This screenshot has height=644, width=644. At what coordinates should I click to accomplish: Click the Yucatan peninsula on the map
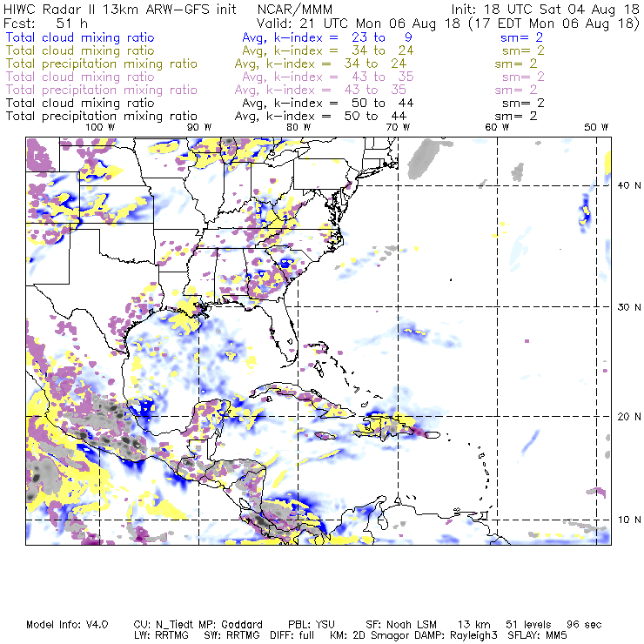[210, 419]
